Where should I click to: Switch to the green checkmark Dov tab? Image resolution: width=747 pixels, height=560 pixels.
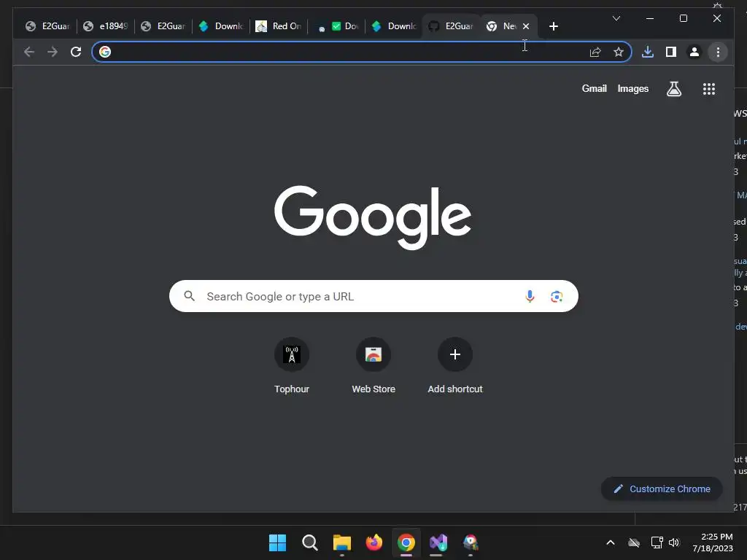(336, 26)
